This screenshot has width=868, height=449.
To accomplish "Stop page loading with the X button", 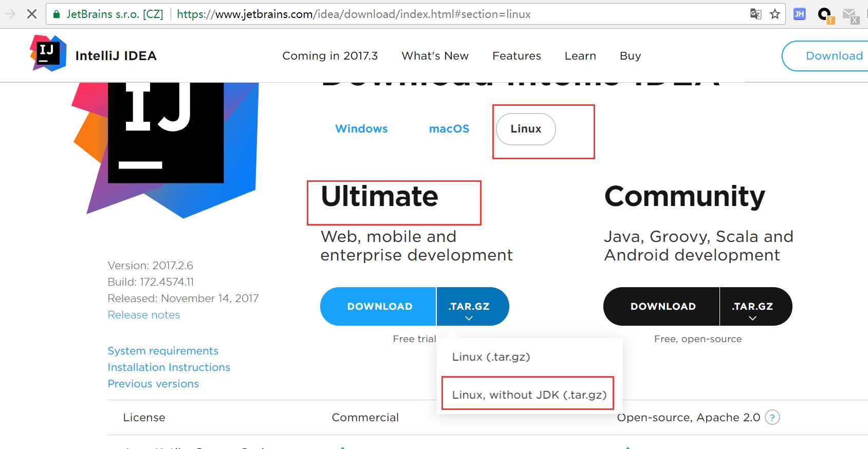I will pyautogui.click(x=32, y=14).
